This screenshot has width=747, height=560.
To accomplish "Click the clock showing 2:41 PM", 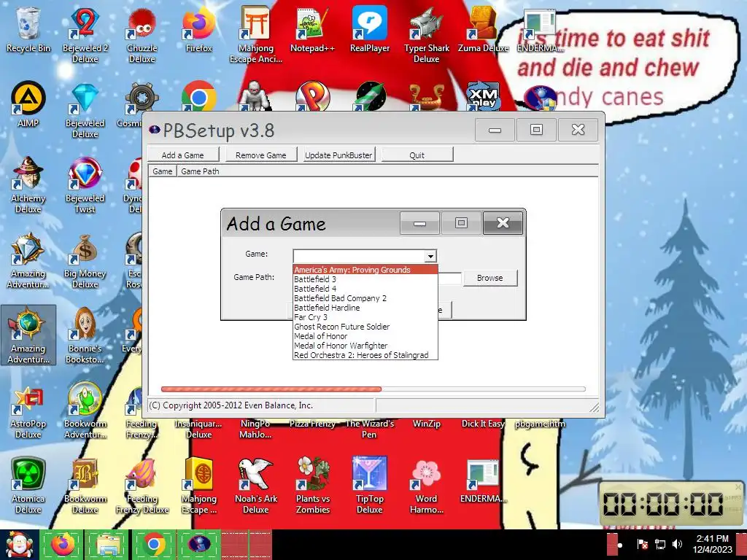I will (x=713, y=544).
